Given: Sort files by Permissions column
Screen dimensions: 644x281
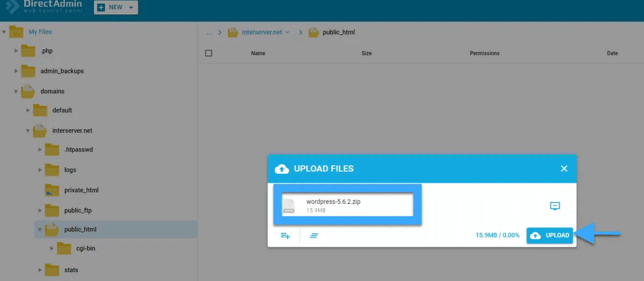Looking at the screenshot, I should (x=485, y=53).
